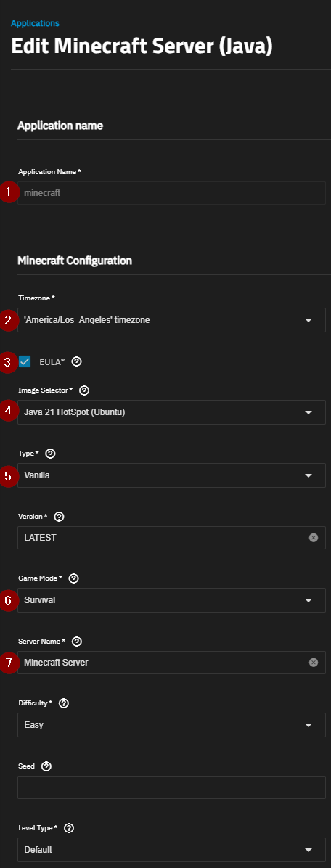Click the help icon beside Type
This screenshot has width=331, height=868.
[x=50, y=454]
